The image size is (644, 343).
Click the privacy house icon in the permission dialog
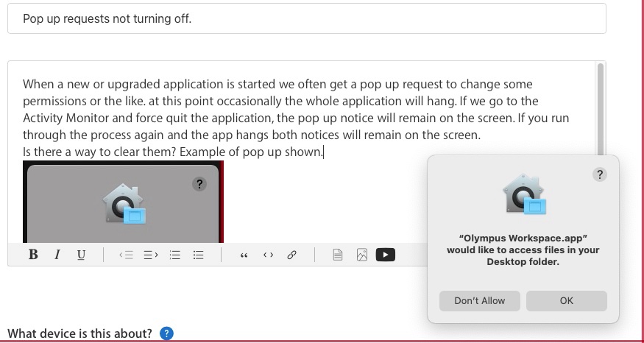(x=525, y=194)
